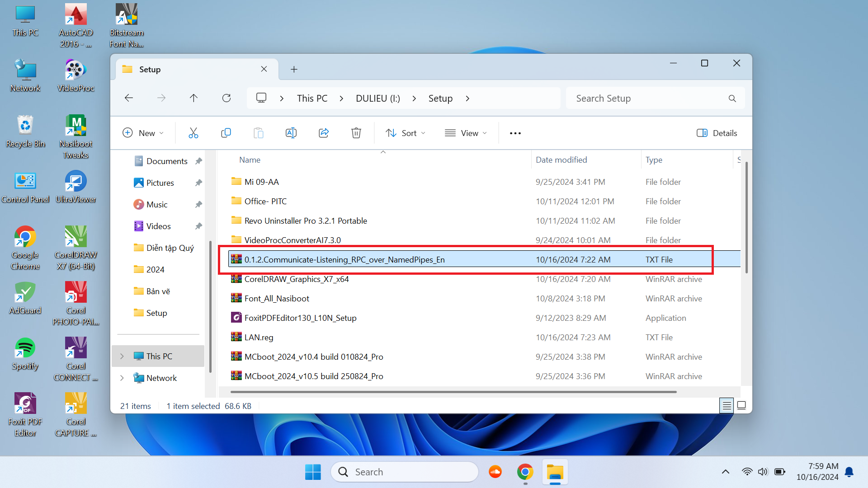Open Spotify desktop shortcut
Screen dimensions: 868x488
[x=25, y=354]
